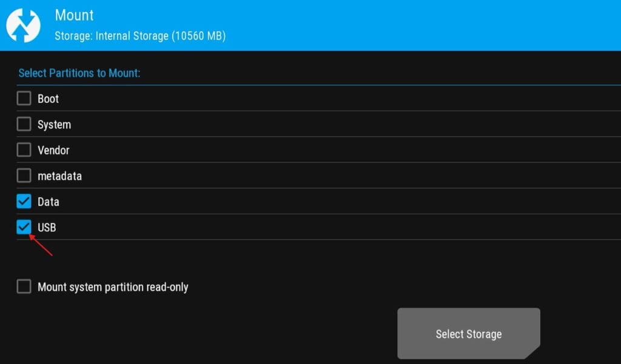Click the metadata label text
This screenshot has height=364, width=621.
[x=60, y=176]
